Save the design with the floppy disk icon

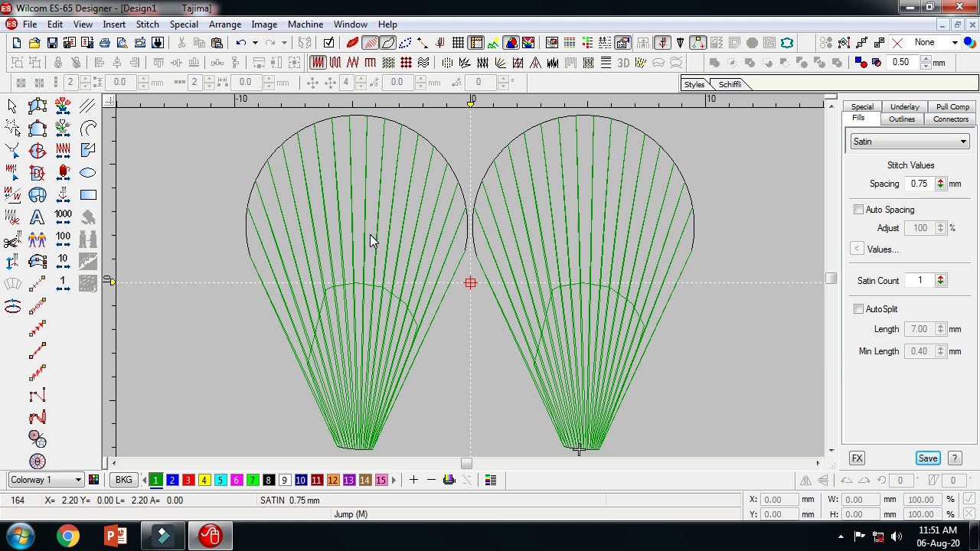tap(52, 43)
